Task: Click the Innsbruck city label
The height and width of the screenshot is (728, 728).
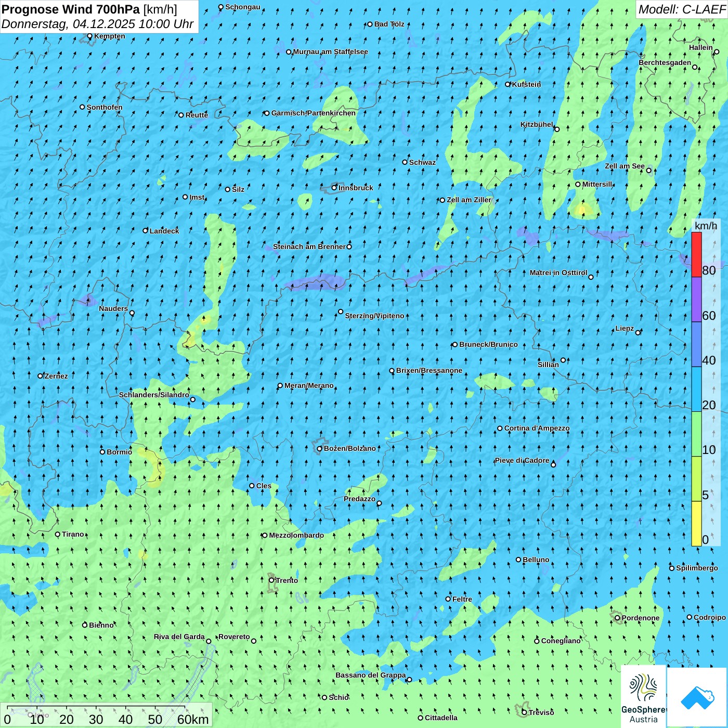Action: click(356, 188)
